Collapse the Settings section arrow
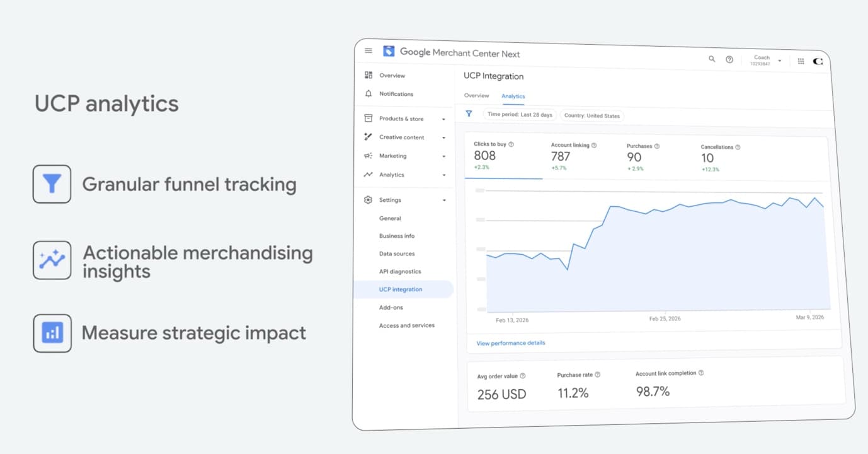 point(444,201)
